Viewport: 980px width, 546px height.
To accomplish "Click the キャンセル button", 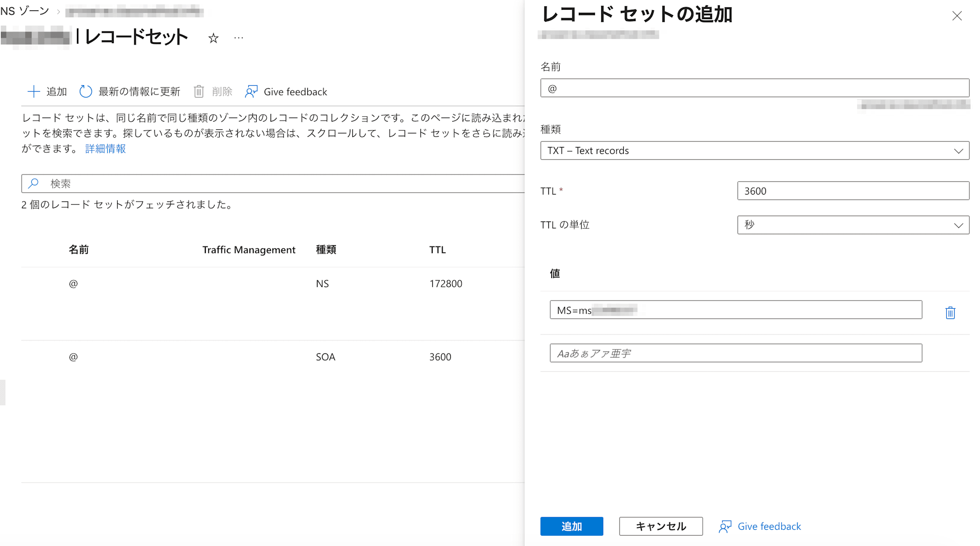I will (661, 526).
